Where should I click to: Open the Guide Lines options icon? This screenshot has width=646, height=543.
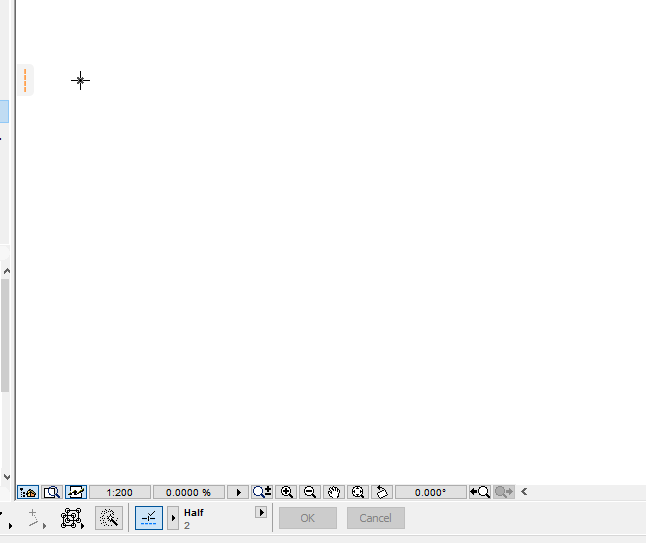tap(36, 518)
